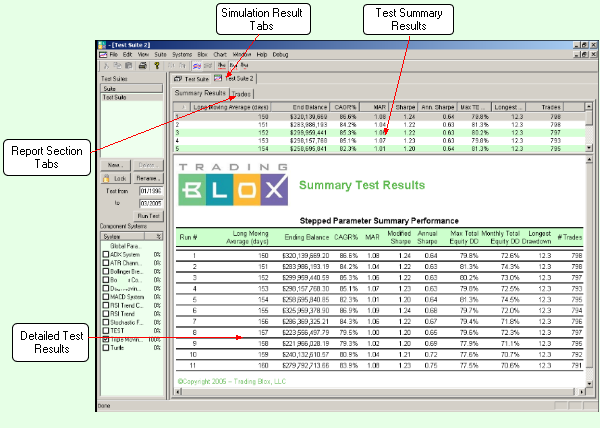Enable the MACD System checkbox
The width and height of the screenshot is (600, 428).
106,297
